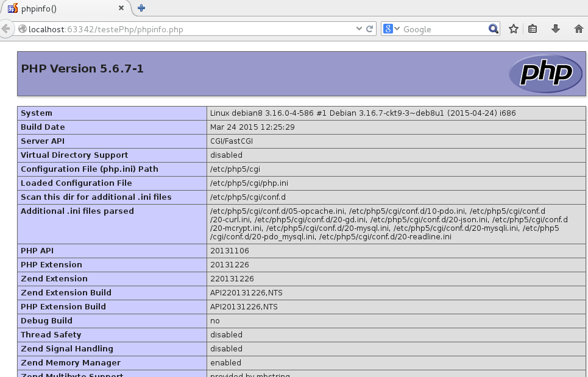This screenshot has height=377, width=588.
Task: Click the Linux debian8 system value
Action: [x=363, y=113]
